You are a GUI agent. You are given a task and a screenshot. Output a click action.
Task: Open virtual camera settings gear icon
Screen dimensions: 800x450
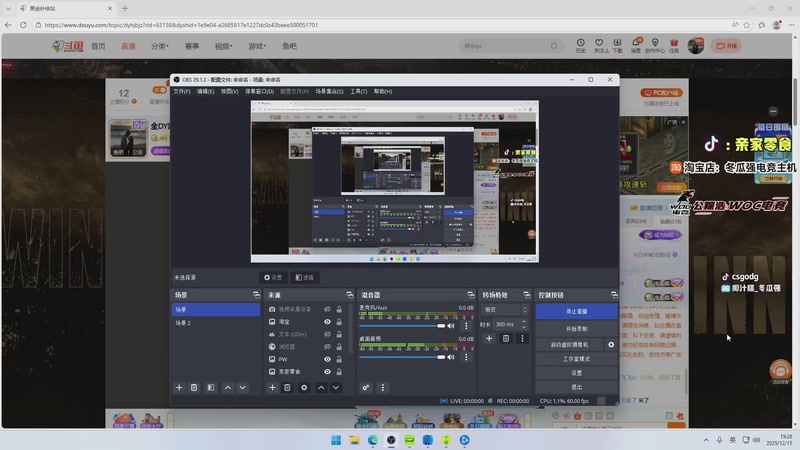(611, 344)
